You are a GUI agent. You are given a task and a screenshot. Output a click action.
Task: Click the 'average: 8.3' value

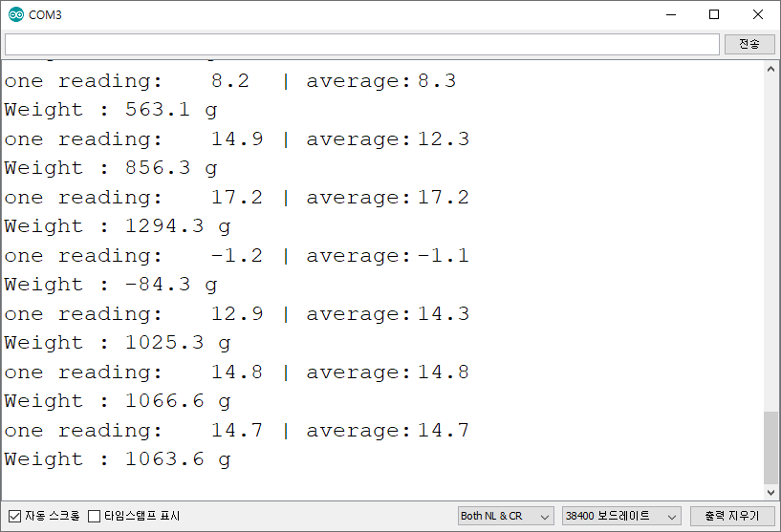381,81
